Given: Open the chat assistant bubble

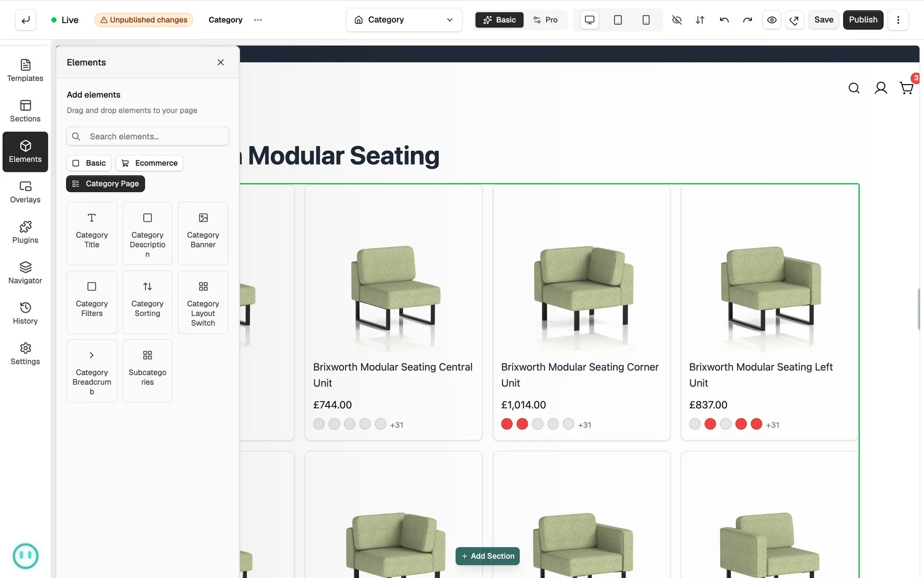Looking at the screenshot, I should click(25, 556).
